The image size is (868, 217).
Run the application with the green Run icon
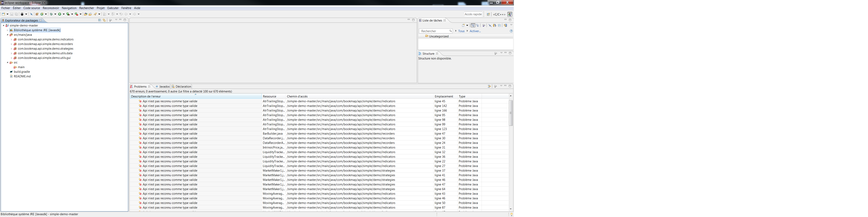coord(60,14)
